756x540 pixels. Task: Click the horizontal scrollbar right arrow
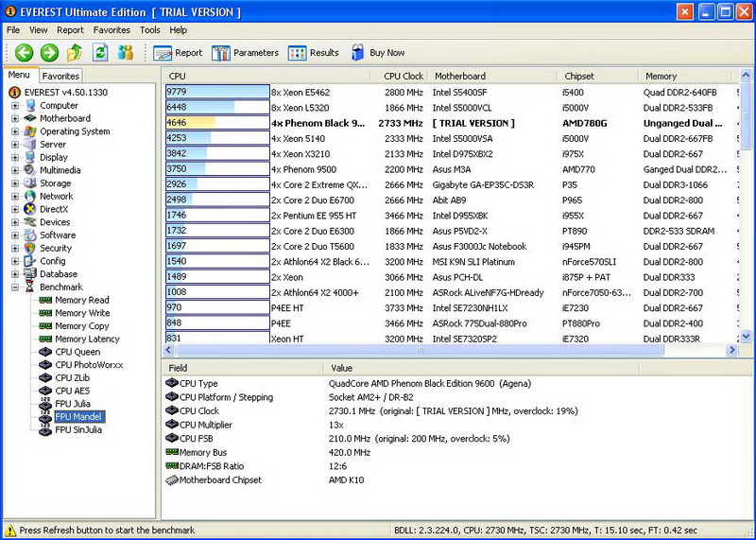731,350
